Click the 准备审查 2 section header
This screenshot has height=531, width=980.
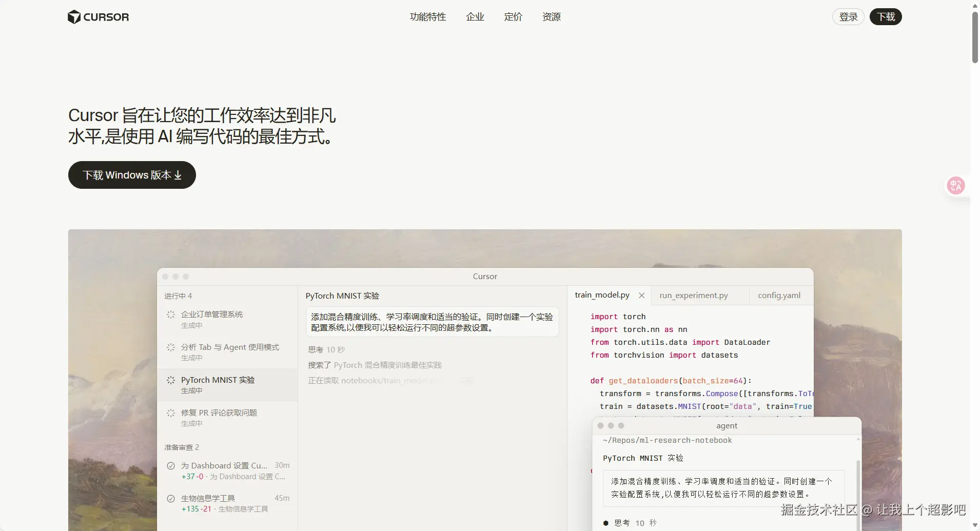(182, 447)
